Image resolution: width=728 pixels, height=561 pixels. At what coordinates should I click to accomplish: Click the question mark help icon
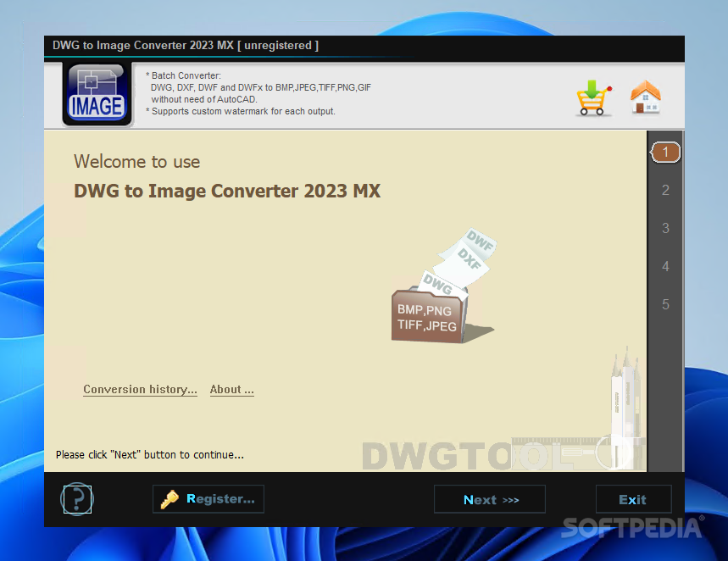coord(77,499)
